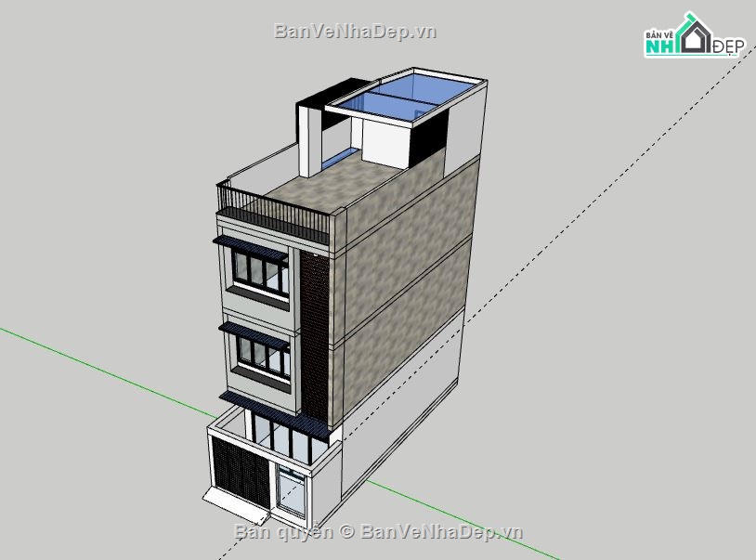This screenshot has height=560, width=756.
Task: Click the teal 'NH' letters of the logo
Action: pyautogui.click(x=660, y=45)
